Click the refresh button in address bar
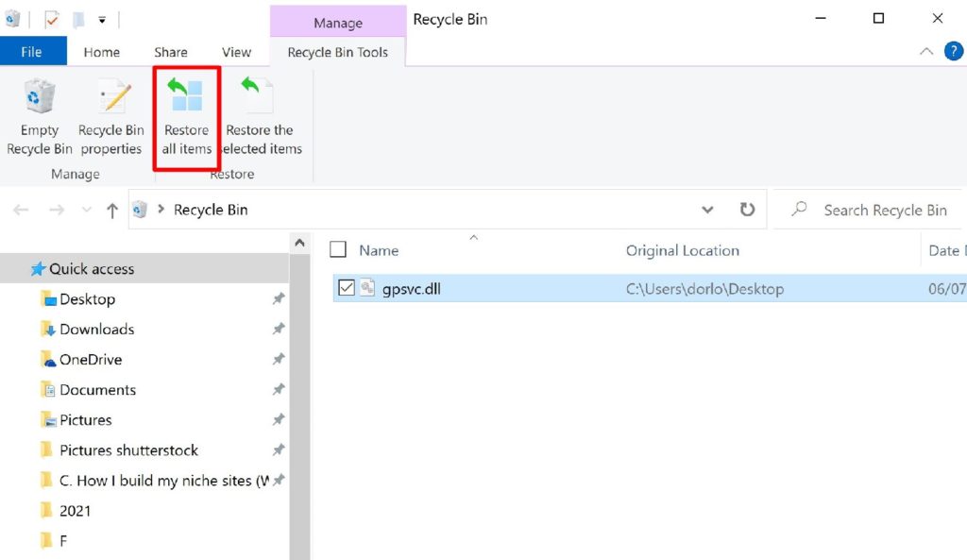This screenshot has width=967, height=560. click(747, 210)
